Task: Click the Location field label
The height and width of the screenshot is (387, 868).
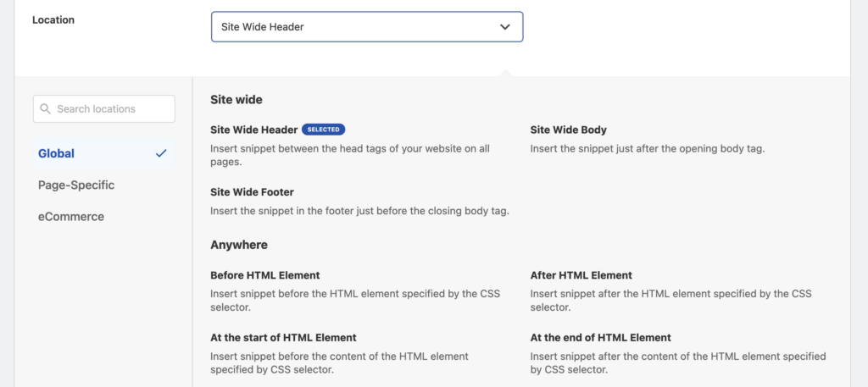Action: (53, 20)
